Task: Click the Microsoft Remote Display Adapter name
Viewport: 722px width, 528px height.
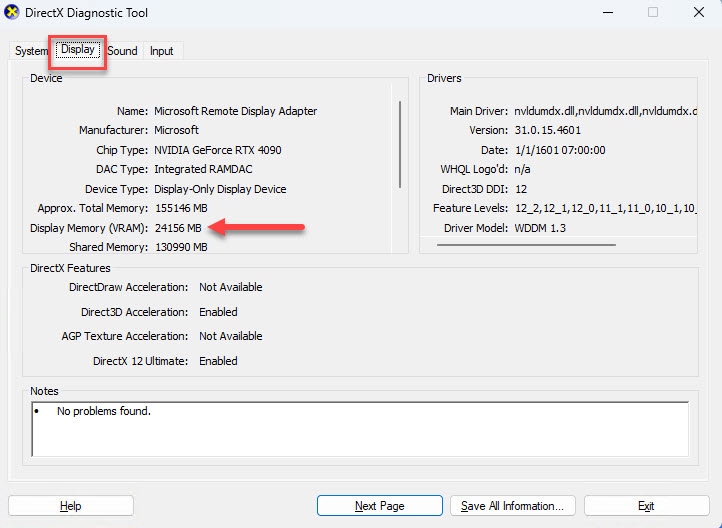Action: (x=235, y=111)
